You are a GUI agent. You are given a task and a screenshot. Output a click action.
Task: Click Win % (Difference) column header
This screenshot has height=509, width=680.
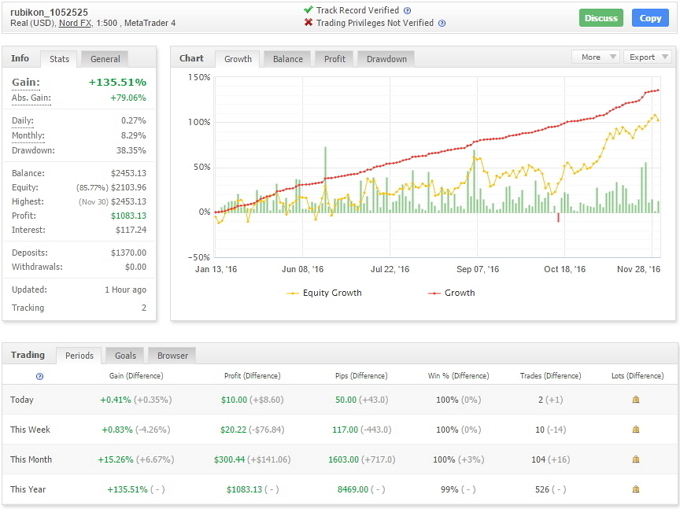[x=458, y=376]
